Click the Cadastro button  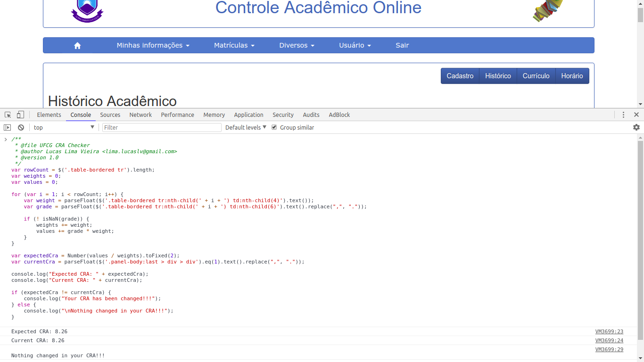pos(460,76)
